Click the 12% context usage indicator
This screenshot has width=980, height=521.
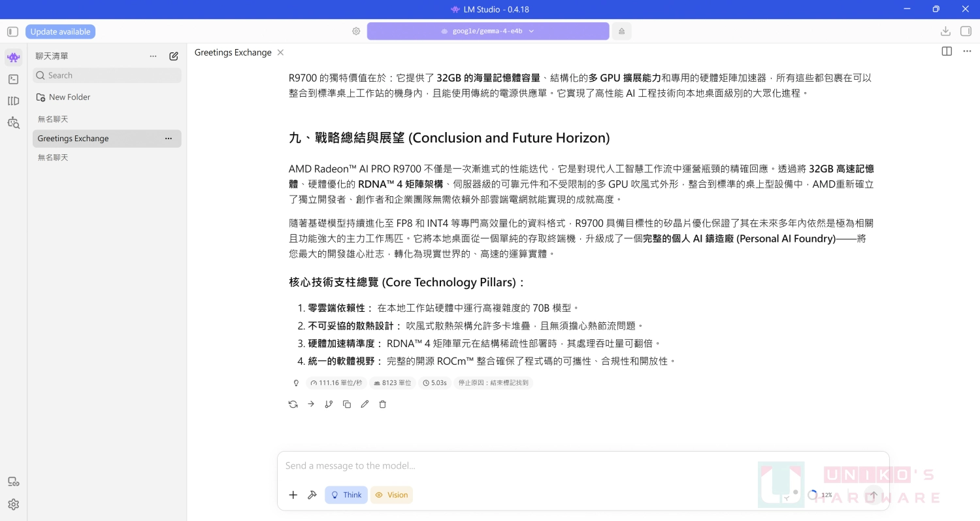(820, 495)
